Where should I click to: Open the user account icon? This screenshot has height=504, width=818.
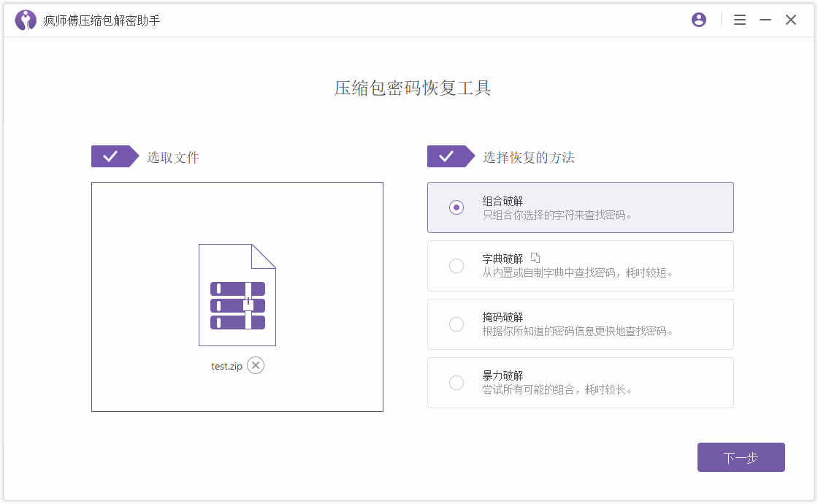point(698,20)
